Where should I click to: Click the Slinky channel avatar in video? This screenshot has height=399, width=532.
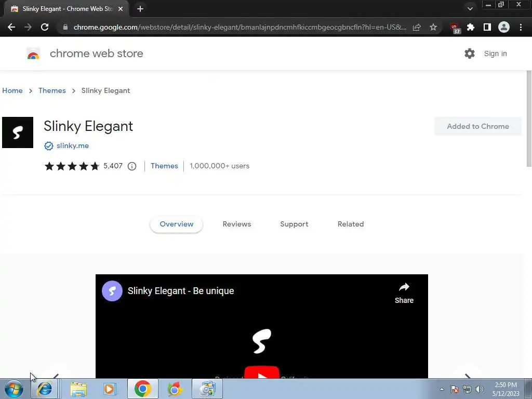(x=112, y=291)
